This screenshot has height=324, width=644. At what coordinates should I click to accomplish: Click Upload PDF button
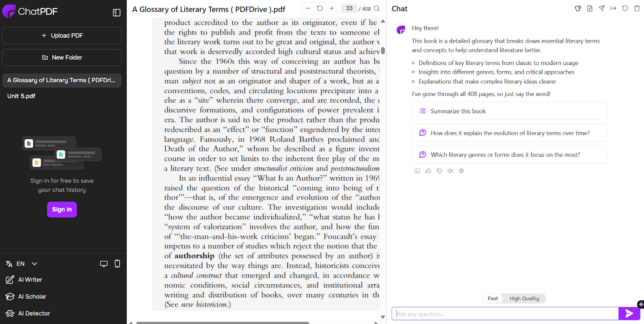[62, 36]
